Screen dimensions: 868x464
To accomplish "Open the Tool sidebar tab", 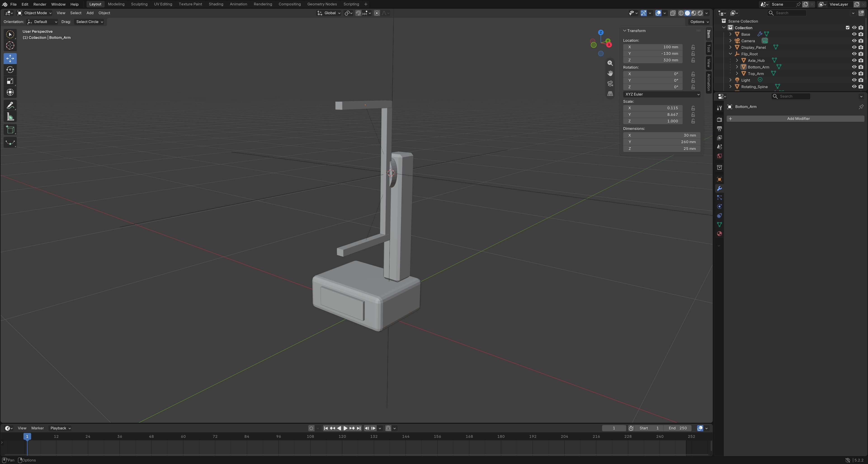I will tap(709, 48).
